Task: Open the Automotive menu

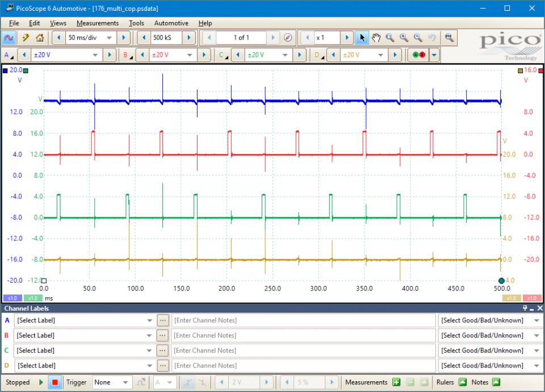Action: pyautogui.click(x=171, y=23)
